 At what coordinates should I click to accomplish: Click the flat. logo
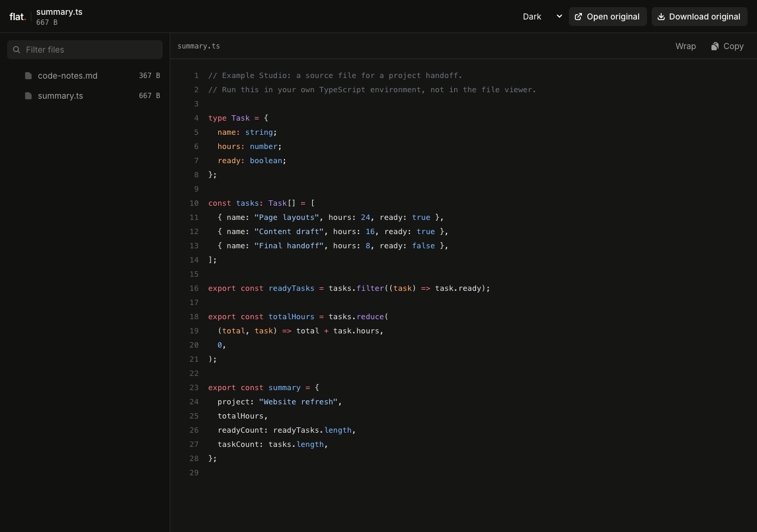pyautogui.click(x=18, y=17)
